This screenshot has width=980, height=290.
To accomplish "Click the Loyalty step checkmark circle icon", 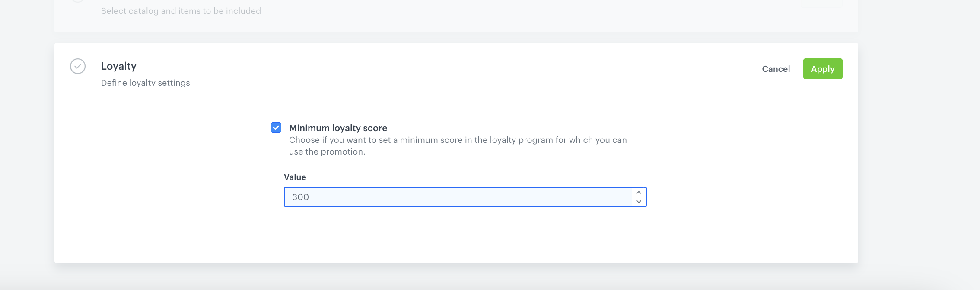I will pos(78,66).
